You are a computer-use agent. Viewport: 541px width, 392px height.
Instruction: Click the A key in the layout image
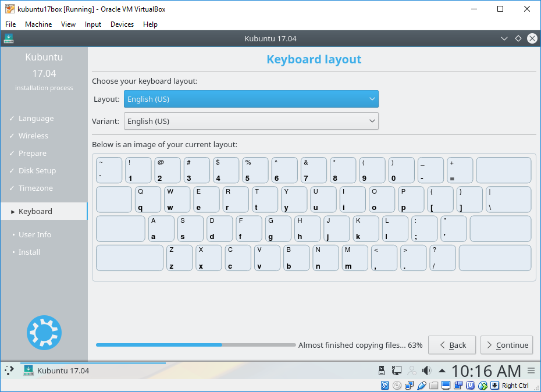[161, 229]
